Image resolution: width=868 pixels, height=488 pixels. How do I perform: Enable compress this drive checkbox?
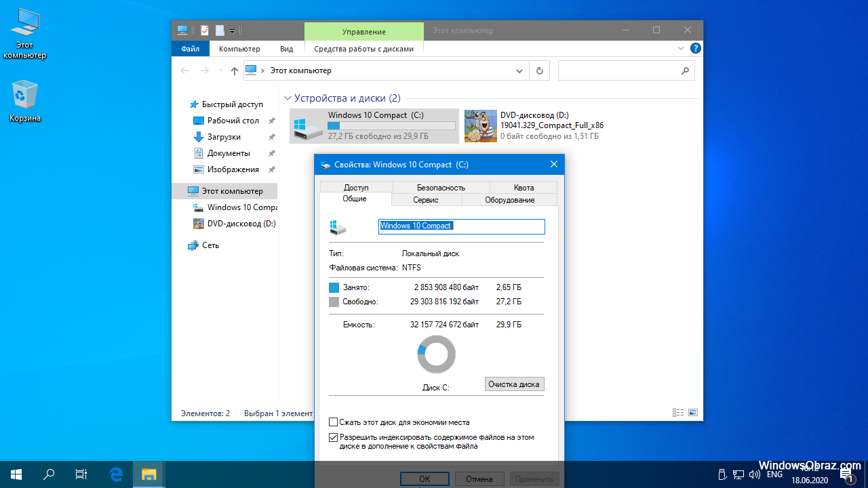pyautogui.click(x=333, y=422)
